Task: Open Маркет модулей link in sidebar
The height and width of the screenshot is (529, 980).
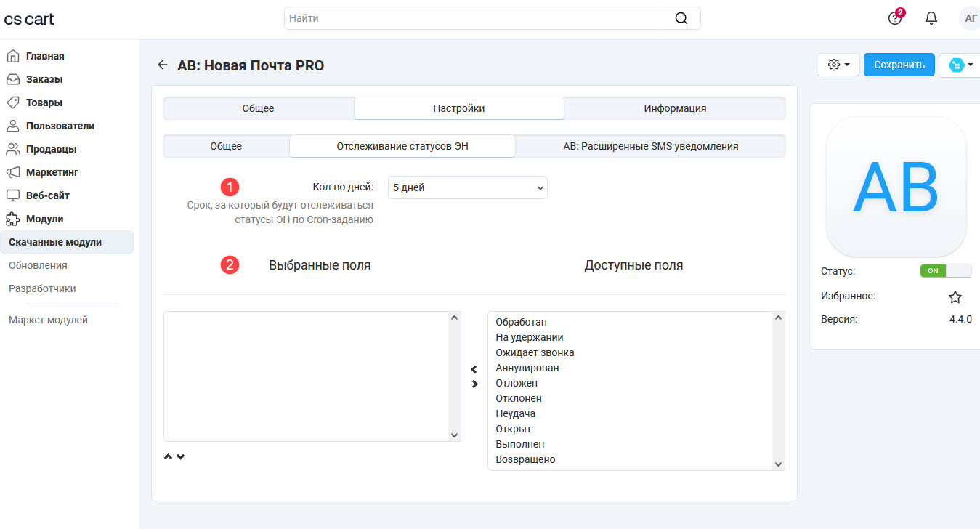Action: (x=48, y=320)
